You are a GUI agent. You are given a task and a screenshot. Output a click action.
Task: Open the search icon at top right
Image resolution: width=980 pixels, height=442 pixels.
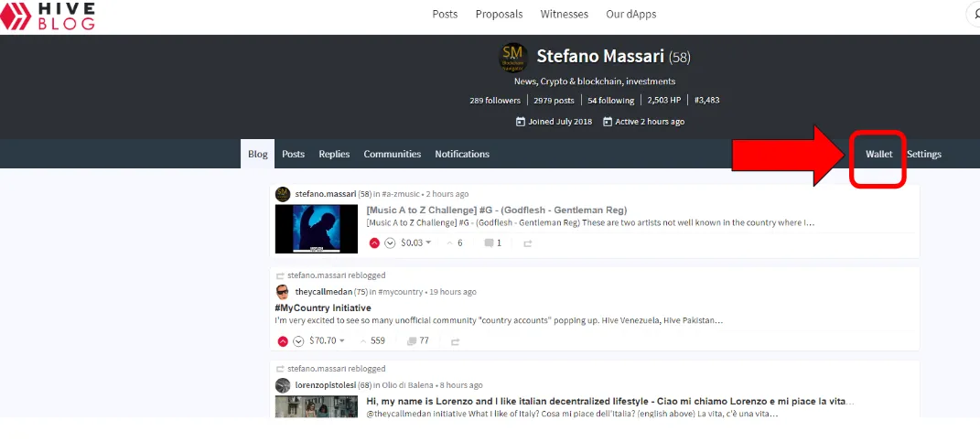click(975, 15)
